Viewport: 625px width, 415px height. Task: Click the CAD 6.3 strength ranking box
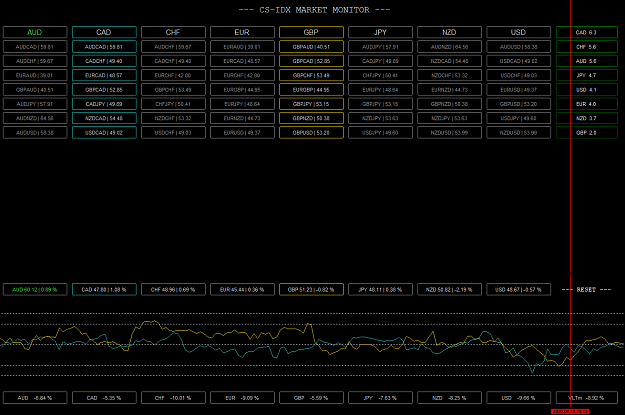click(587, 32)
